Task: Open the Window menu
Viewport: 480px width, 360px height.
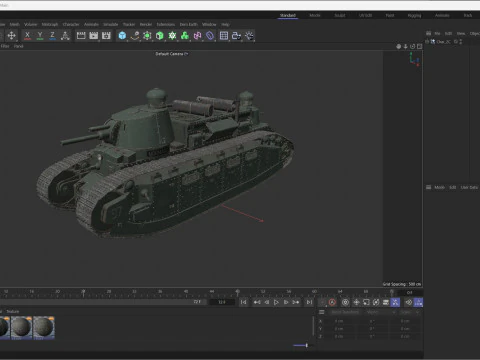Action: click(x=209, y=24)
